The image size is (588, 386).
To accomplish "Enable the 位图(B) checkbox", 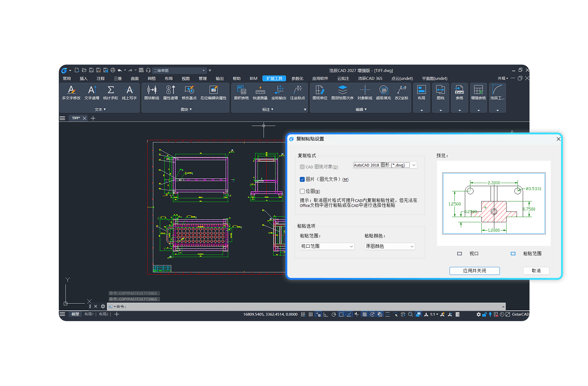I will (x=302, y=191).
